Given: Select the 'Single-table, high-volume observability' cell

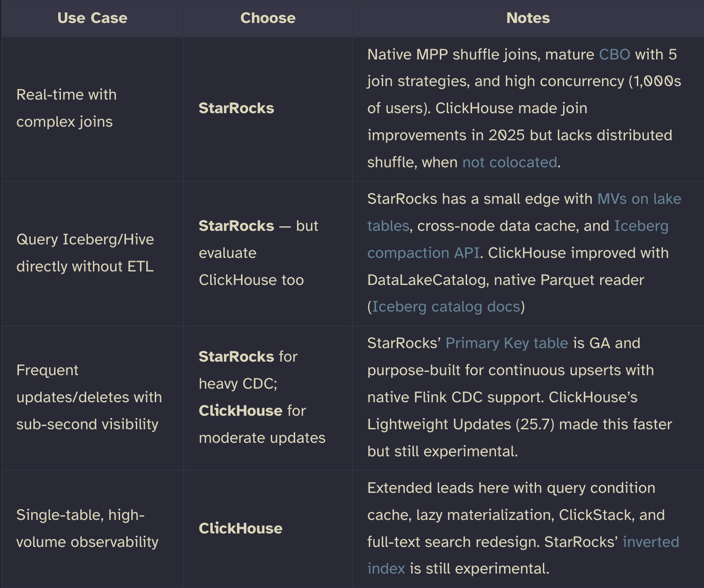Looking at the screenshot, I should coord(92,529).
